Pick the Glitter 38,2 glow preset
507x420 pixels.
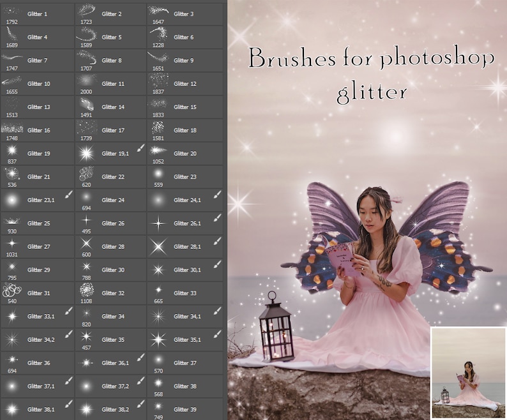(111, 410)
